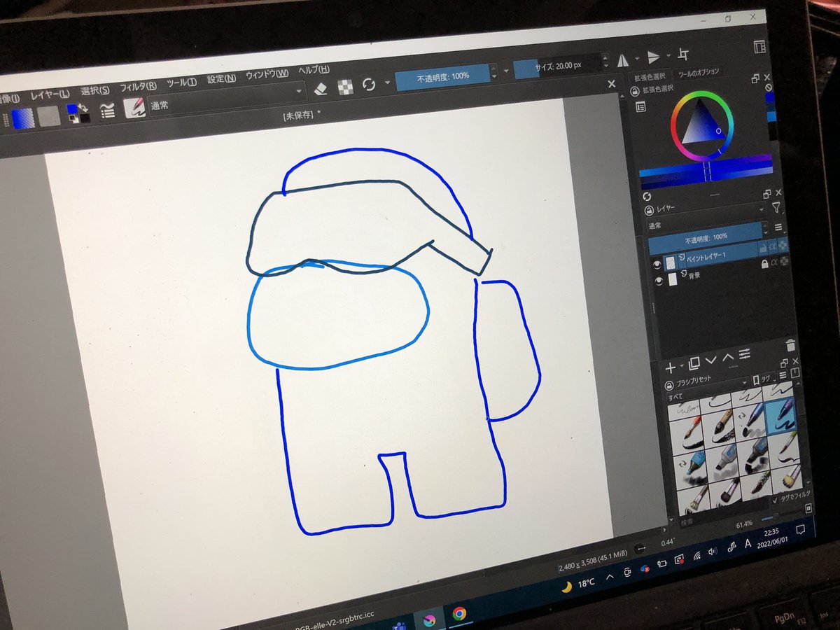The image size is (840, 630).
Task: Click the shade selector color strips
Action: pos(705,171)
